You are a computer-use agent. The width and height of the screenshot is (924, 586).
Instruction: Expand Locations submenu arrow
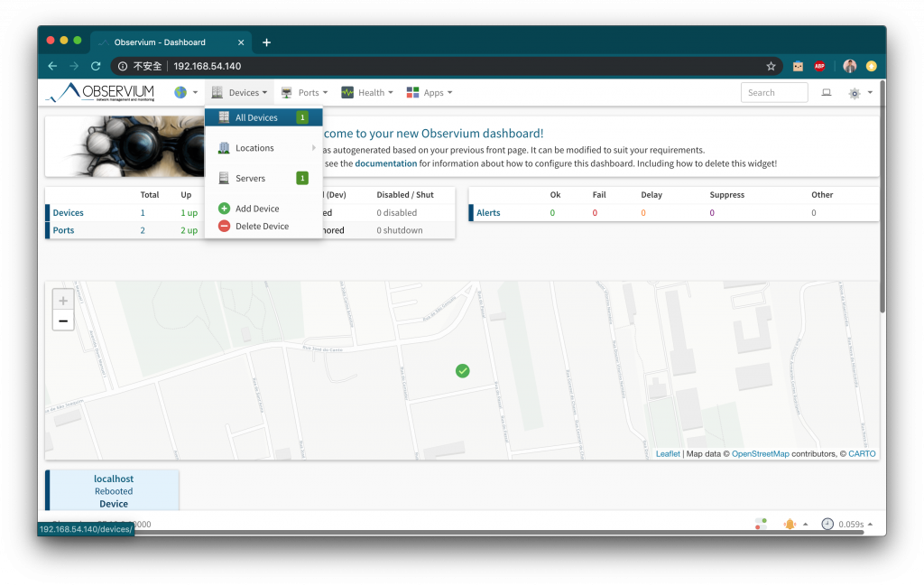pyautogui.click(x=313, y=148)
